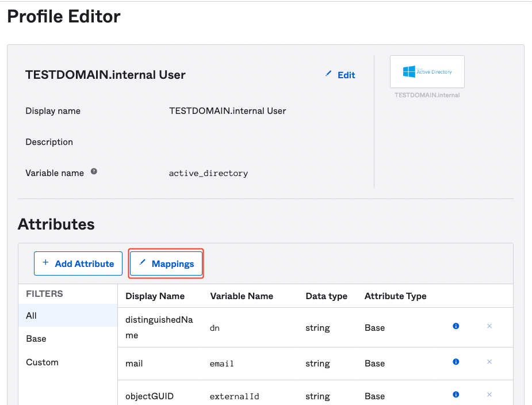This screenshot has height=405, width=532.
Task: Click the Active Directory logo thumbnail
Action: (x=427, y=72)
